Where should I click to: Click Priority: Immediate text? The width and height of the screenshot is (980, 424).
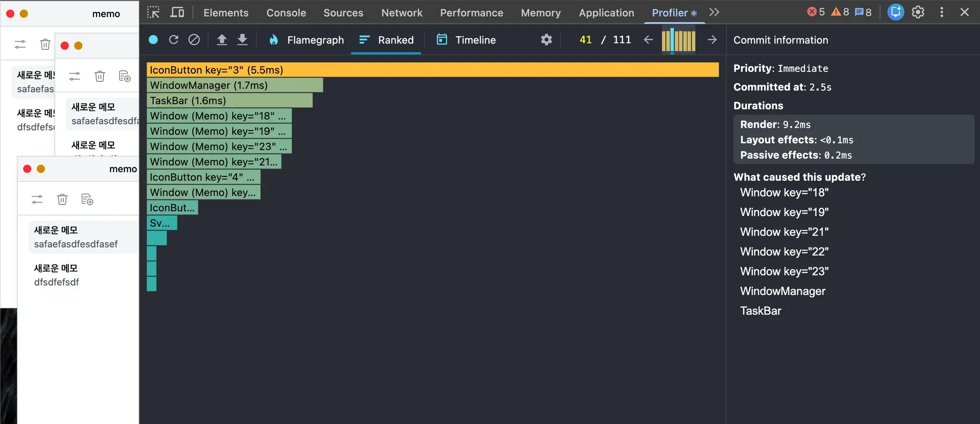(x=780, y=68)
